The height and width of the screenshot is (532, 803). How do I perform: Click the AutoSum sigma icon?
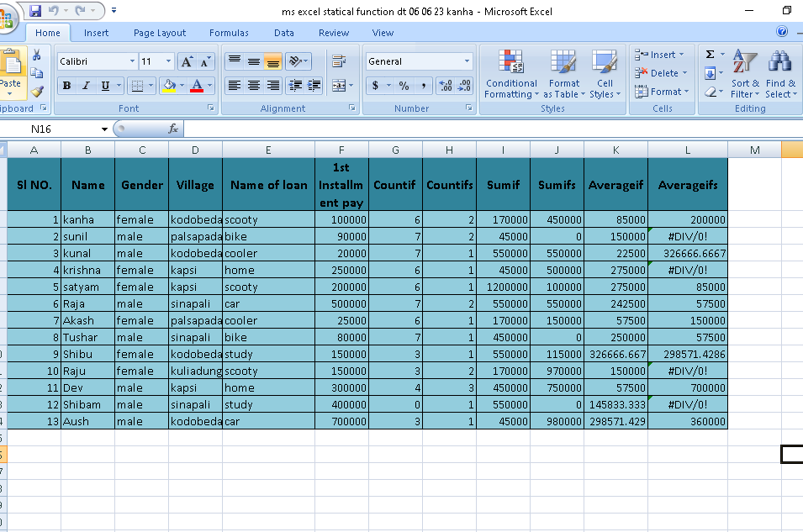pyautogui.click(x=710, y=55)
